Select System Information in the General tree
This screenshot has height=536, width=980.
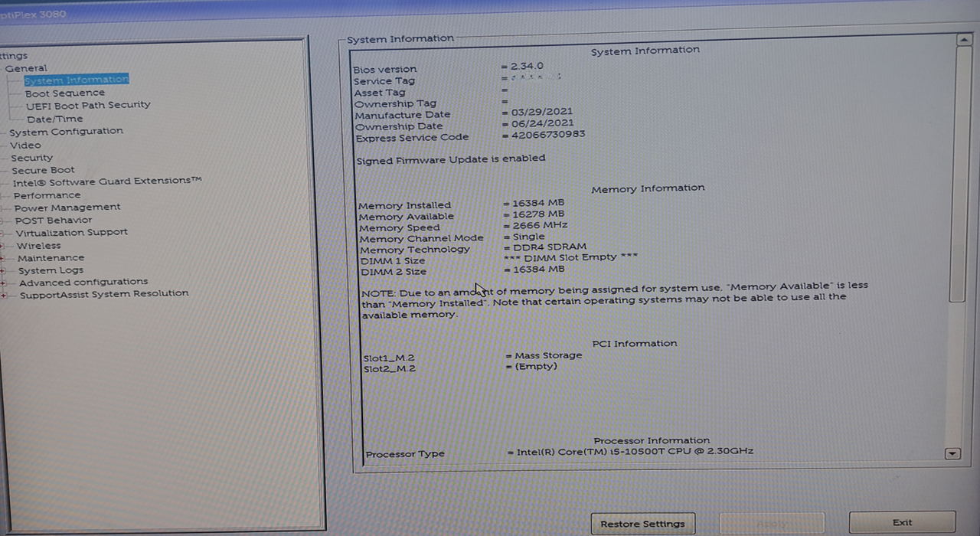[76, 80]
